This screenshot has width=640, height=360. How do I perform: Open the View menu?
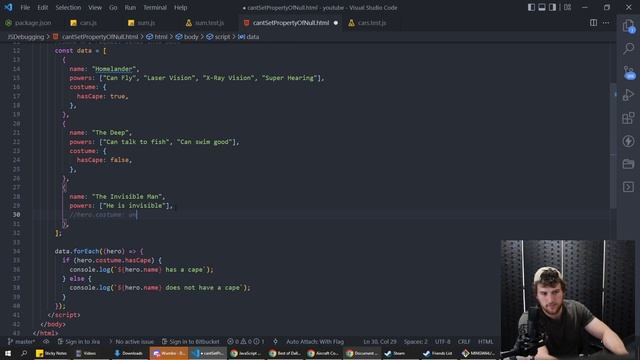pos(95,7)
